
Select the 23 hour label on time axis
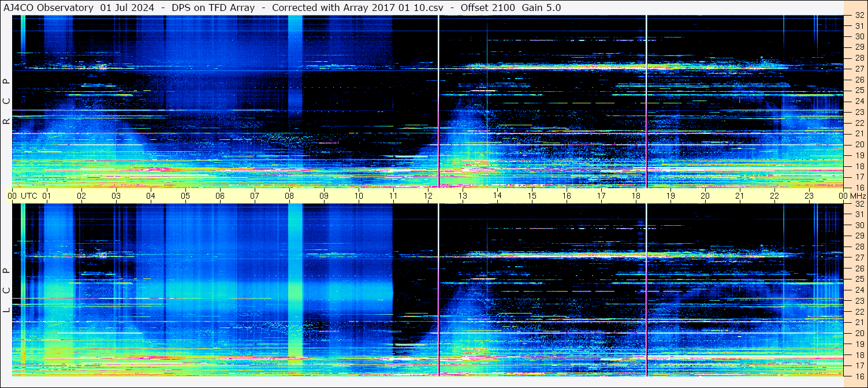809,196
